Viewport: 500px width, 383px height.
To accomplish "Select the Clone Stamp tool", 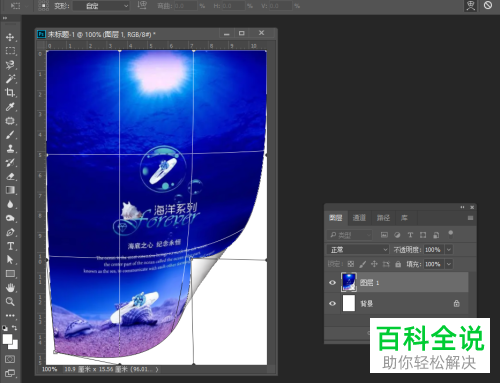I will [x=10, y=149].
